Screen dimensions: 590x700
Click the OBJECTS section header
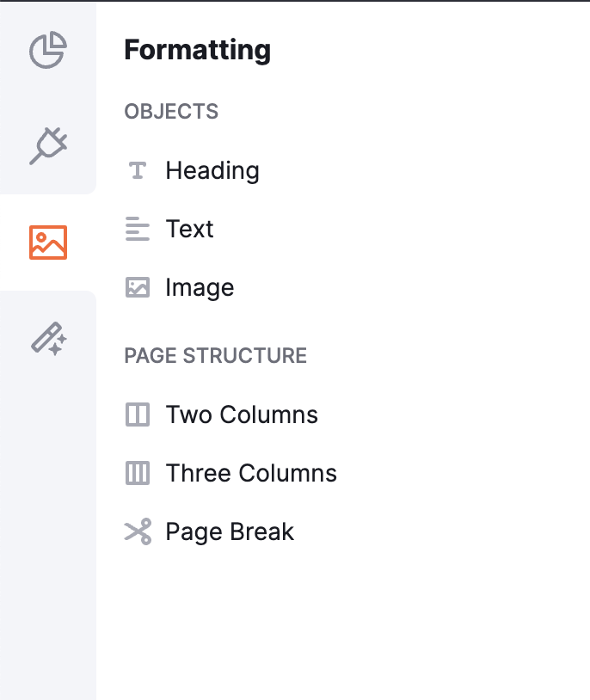172,111
